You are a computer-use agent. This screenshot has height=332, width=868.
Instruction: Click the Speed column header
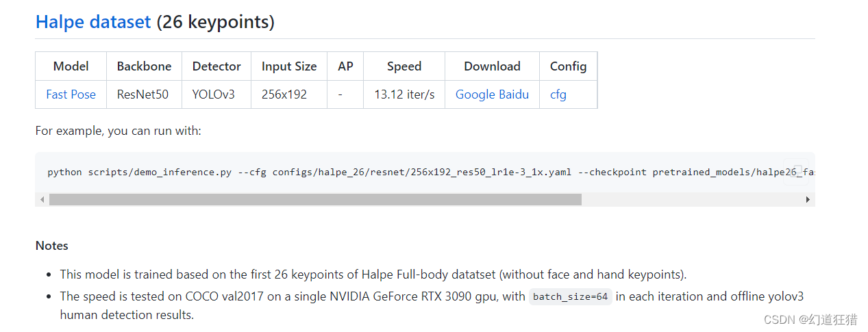(404, 66)
